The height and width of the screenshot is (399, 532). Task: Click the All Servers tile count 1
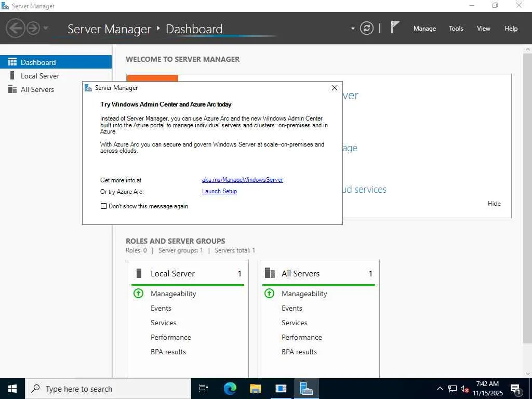[370, 273]
